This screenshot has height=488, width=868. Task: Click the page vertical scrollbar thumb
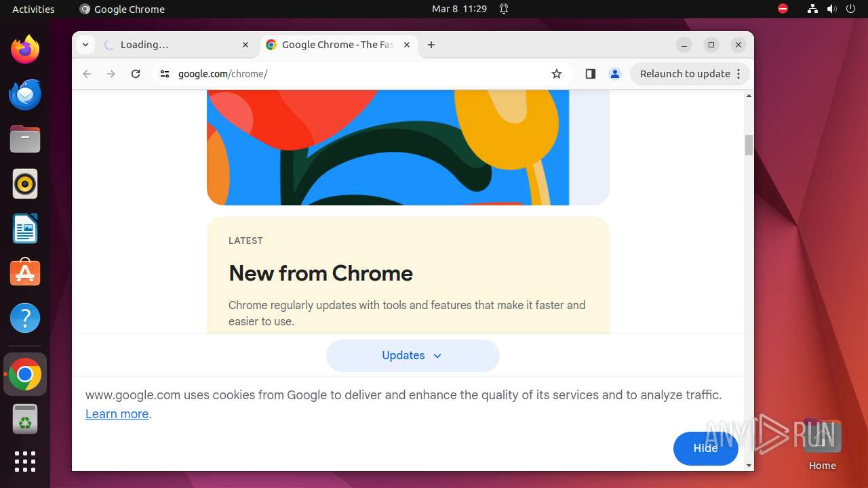pos(749,145)
